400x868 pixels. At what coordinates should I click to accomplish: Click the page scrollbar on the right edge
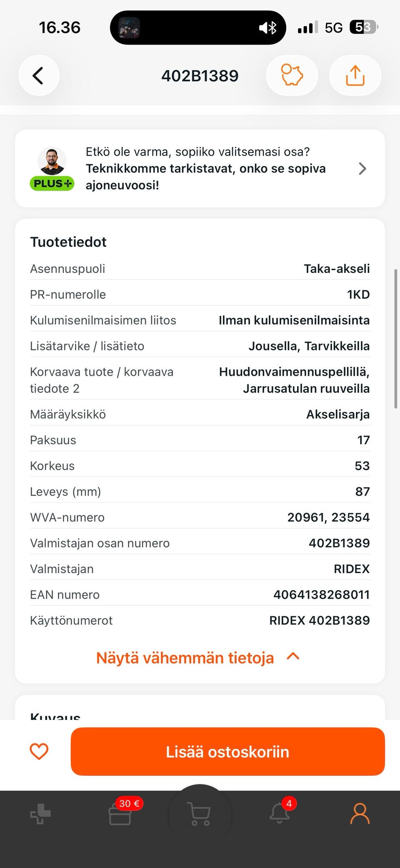[396, 339]
